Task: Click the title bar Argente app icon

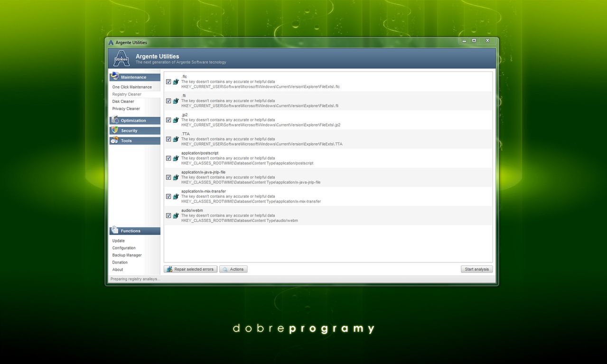Action: 111,42
